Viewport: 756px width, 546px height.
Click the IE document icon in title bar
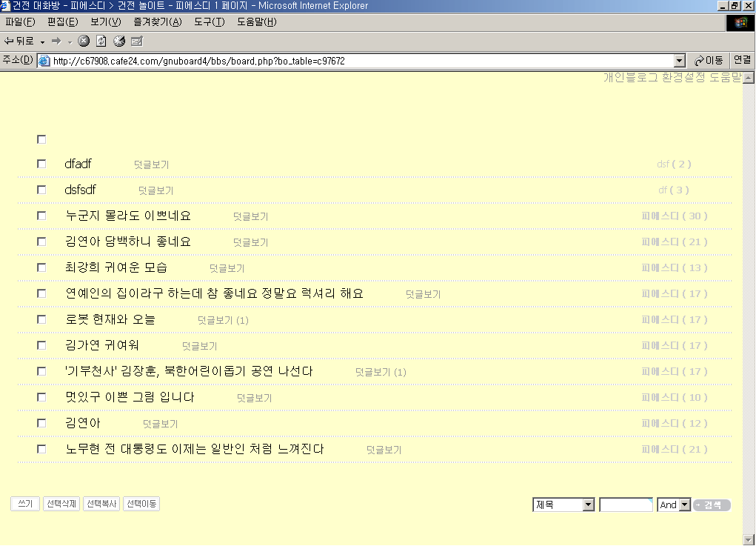(5, 6)
